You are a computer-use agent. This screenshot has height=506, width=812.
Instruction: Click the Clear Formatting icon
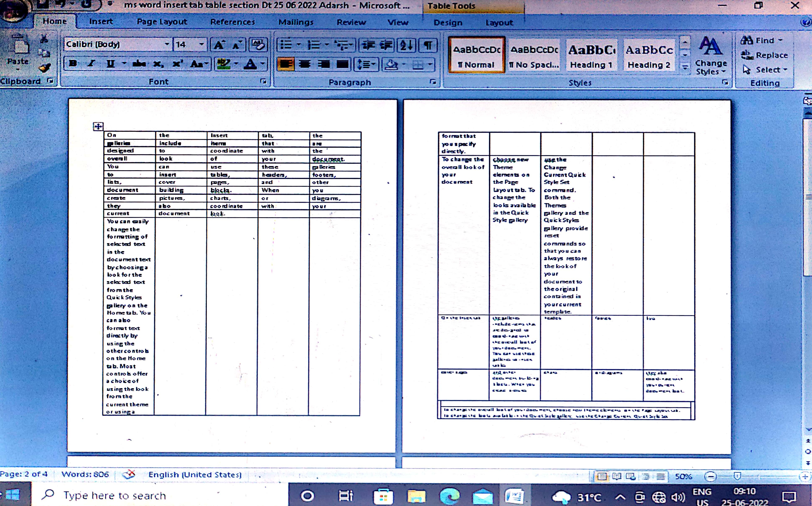(258, 45)
